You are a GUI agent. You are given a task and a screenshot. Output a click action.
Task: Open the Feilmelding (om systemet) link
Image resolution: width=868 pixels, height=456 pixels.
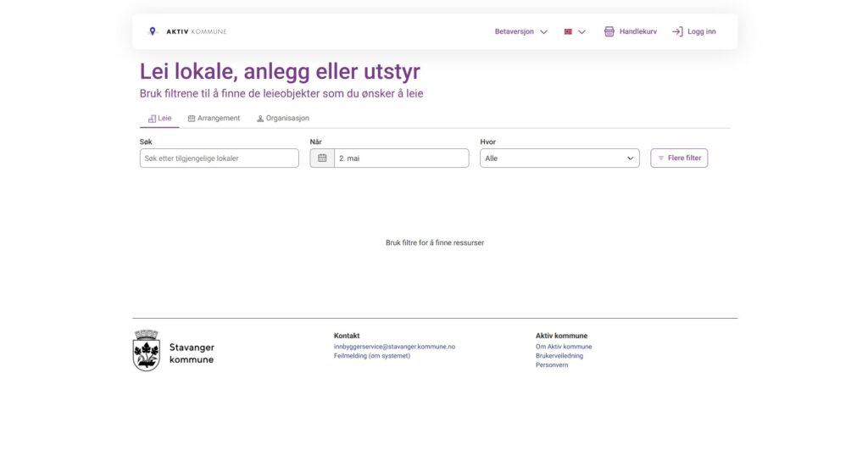[371, 356]
